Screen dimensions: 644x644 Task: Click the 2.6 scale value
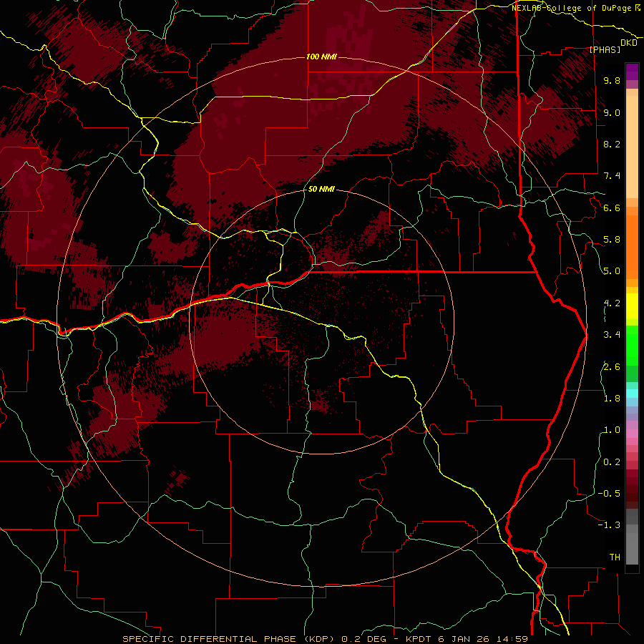point(612,367)
